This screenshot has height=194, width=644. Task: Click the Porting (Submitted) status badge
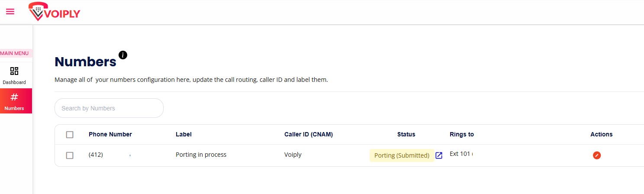(402, 155)
